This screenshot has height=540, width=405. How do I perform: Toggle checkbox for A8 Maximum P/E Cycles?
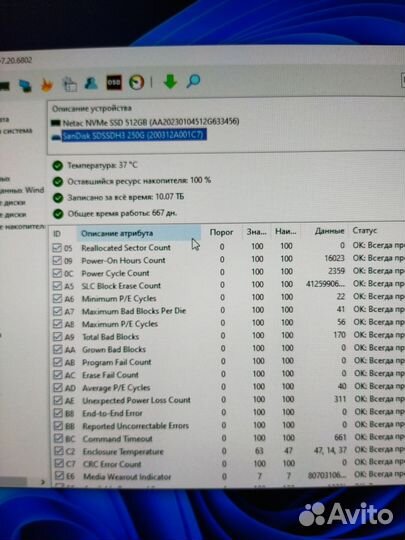[x=58, y=324]
